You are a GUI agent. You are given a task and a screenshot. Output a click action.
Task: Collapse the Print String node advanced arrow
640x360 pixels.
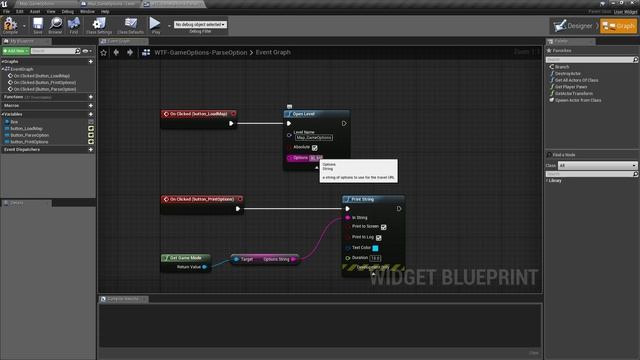373,274
